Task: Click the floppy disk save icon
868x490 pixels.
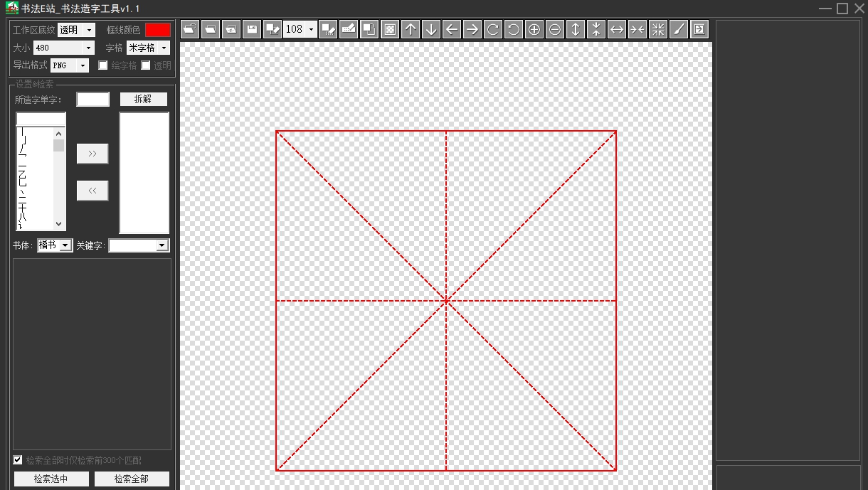Action: 251,29
